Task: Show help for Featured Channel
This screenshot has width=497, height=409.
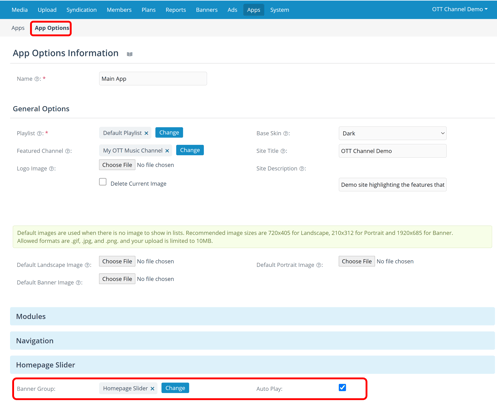Action: 68,151
